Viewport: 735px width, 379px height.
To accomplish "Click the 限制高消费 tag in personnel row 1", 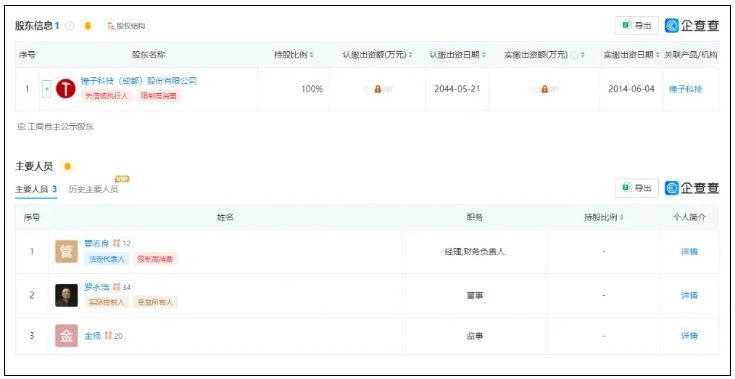I will (155, 259).
